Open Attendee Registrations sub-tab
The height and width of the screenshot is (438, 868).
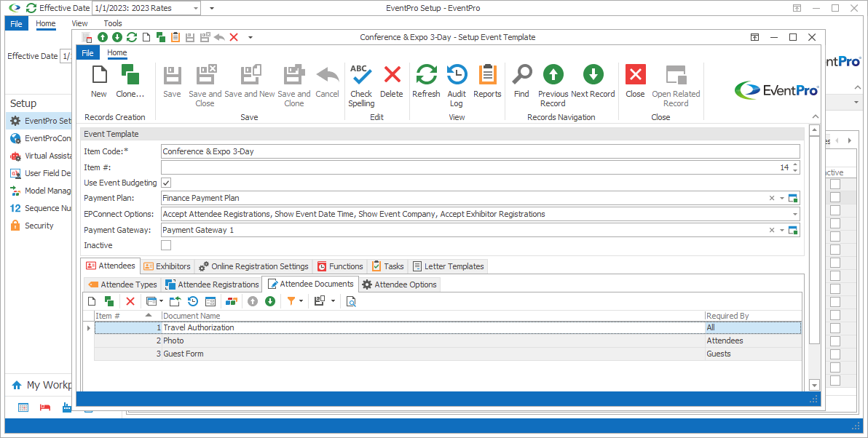pos(212,284)
